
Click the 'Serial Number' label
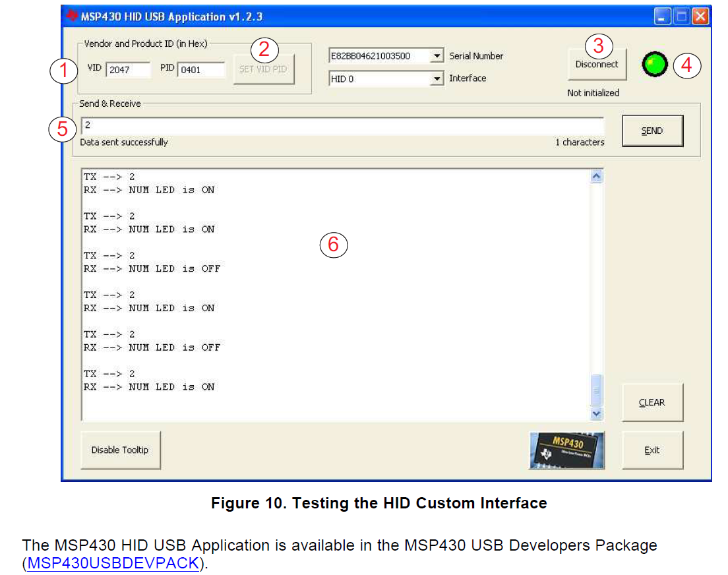point(476,56)
